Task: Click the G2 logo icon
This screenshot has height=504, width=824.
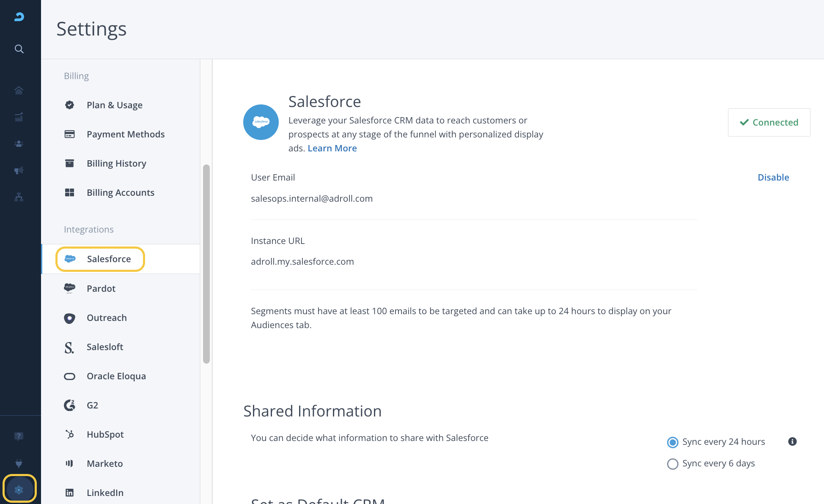Action: point(69,405)
